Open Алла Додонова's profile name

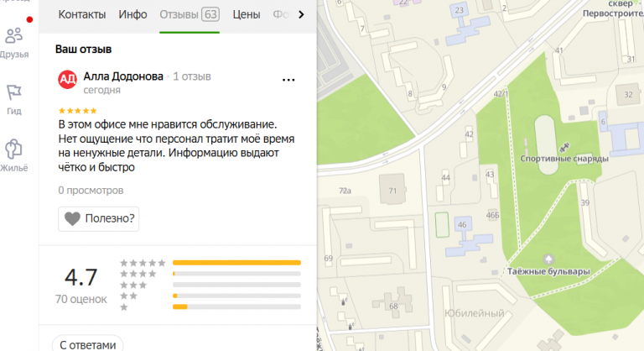tap(123, 76)
